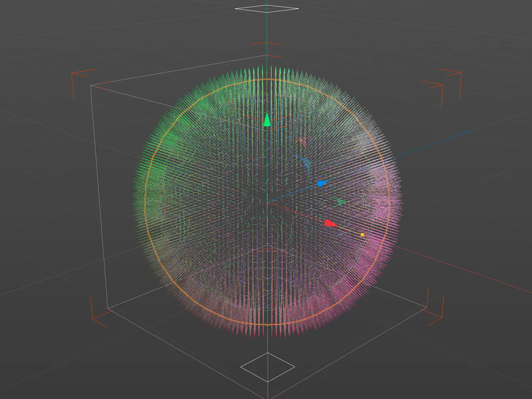Click the faded red axis arrow
Viewport: 532px width, 399px height.
pos(302,142)
